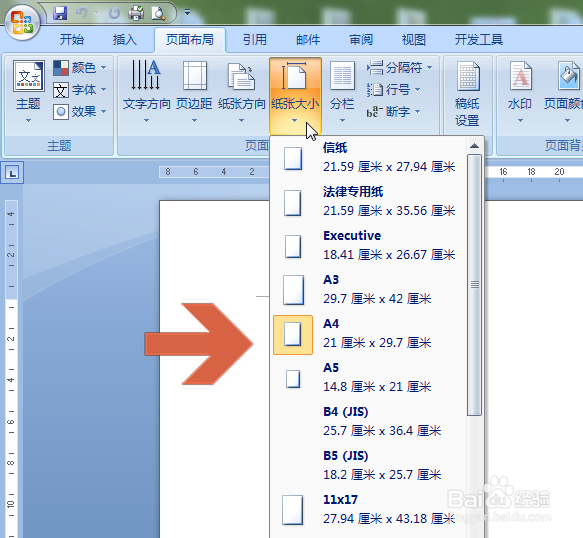Click the 纸张方向 orientation button
The width and height of the screenshot is (583, 538).
(x=242, y=92)
